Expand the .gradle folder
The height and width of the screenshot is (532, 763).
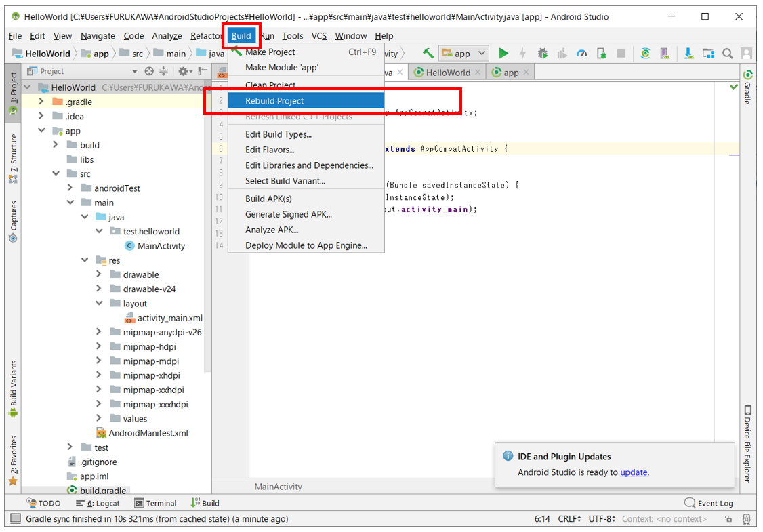[41, 101]
